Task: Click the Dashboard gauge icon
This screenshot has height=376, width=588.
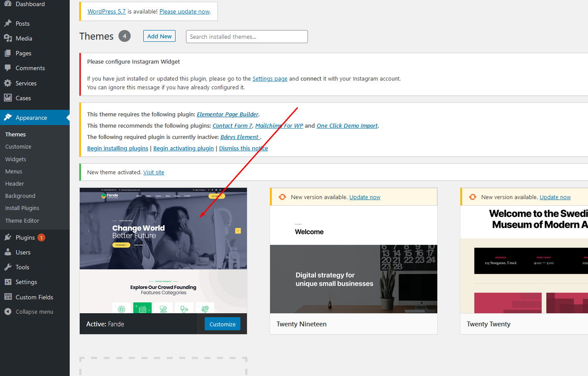Action: 8,4
